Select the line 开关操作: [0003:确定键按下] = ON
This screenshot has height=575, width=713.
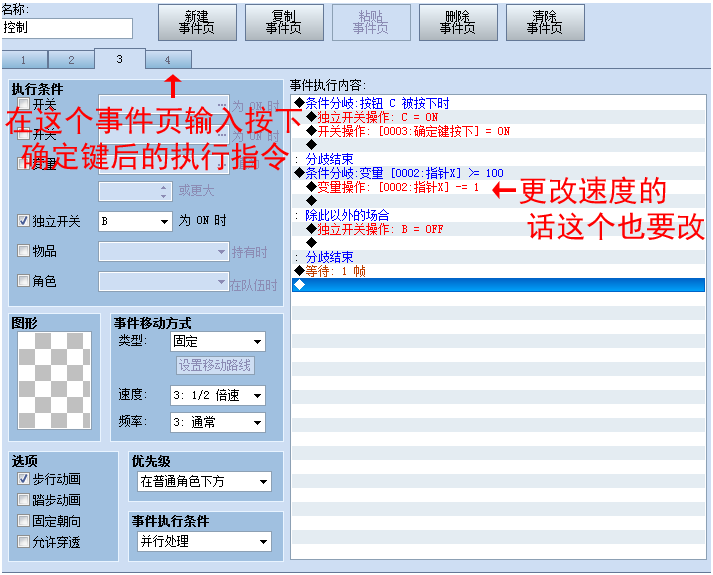[x=499, y=131]
